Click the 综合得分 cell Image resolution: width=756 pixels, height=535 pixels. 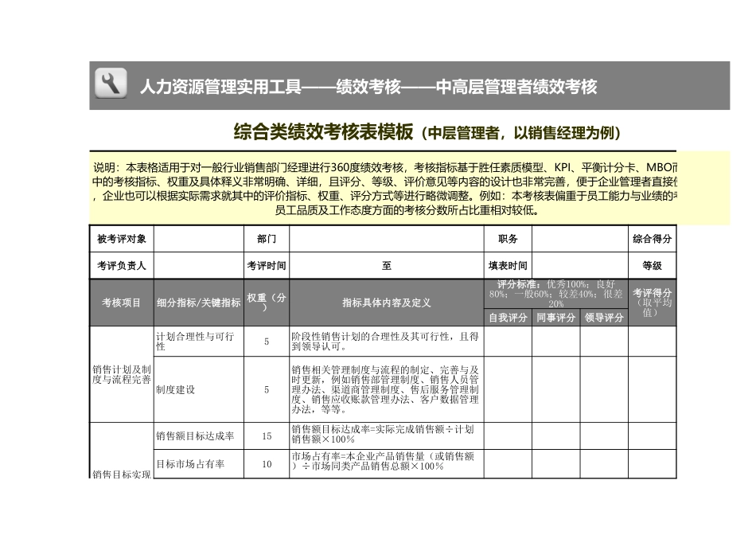[653, 239]
